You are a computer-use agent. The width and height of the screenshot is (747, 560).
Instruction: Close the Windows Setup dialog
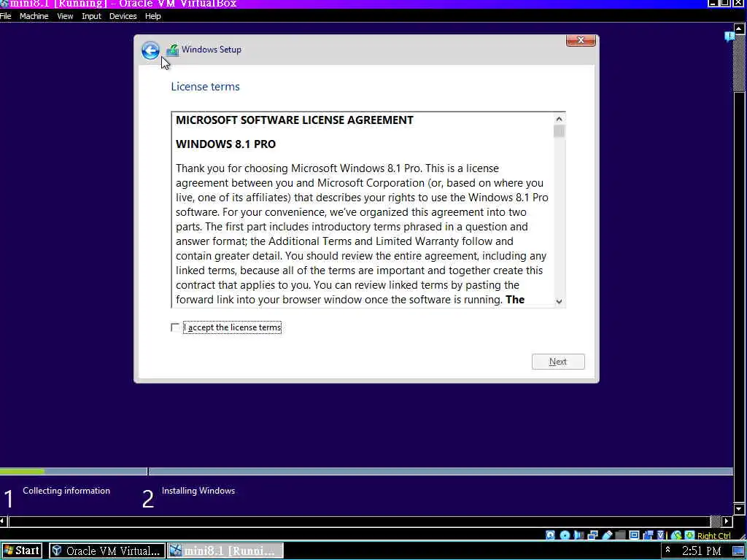coord(581,41)
